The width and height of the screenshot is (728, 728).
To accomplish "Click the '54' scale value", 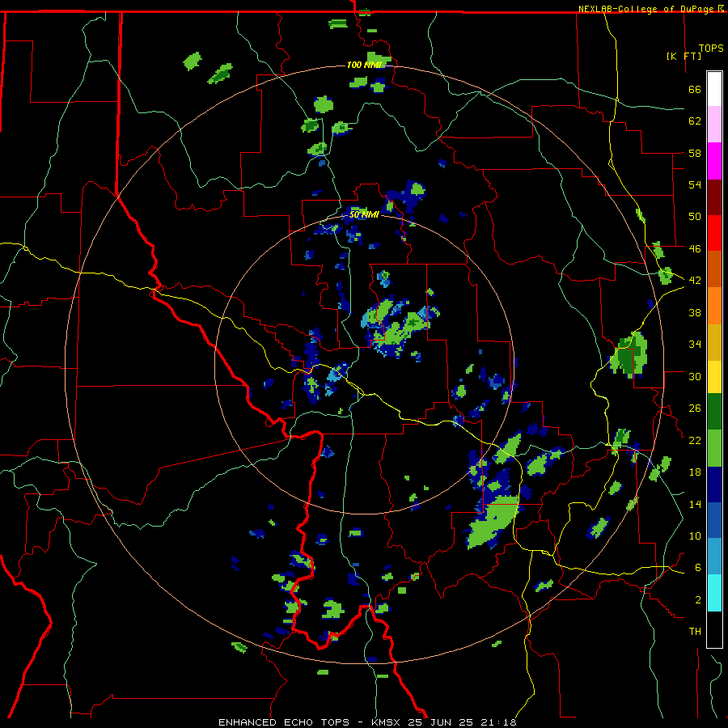I will [695, 184].
